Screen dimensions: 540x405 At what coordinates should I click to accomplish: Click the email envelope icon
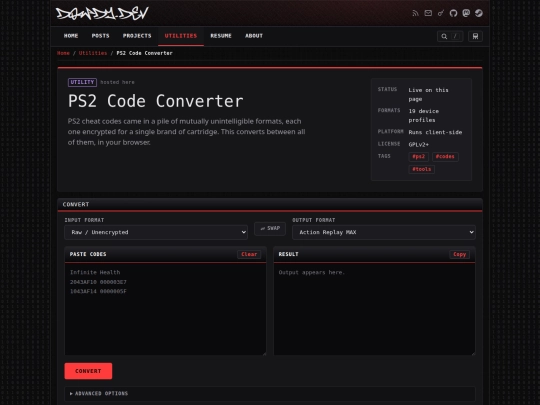(428, 13)
